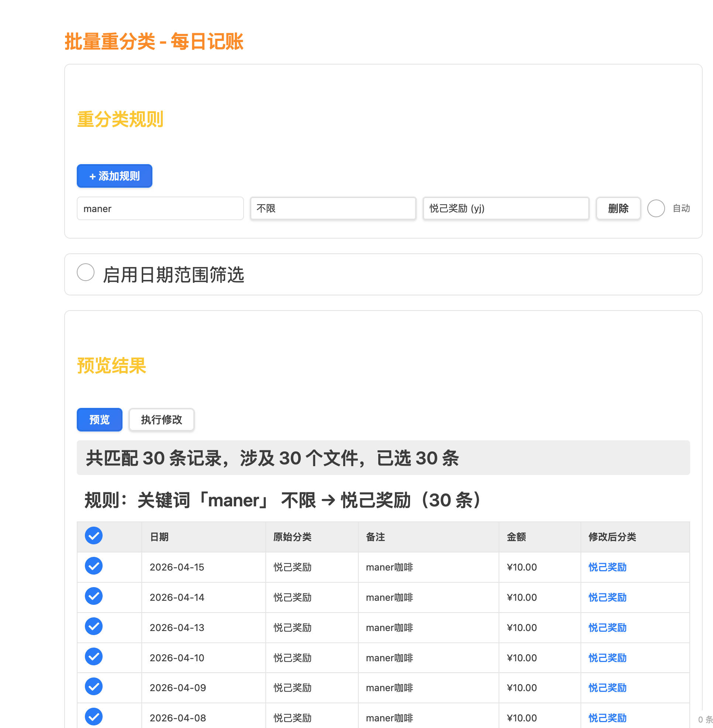Open 悦己奖励 link on the 2026-04-13 row
Viewport: 713px width, 728px height.
[607, 628]
